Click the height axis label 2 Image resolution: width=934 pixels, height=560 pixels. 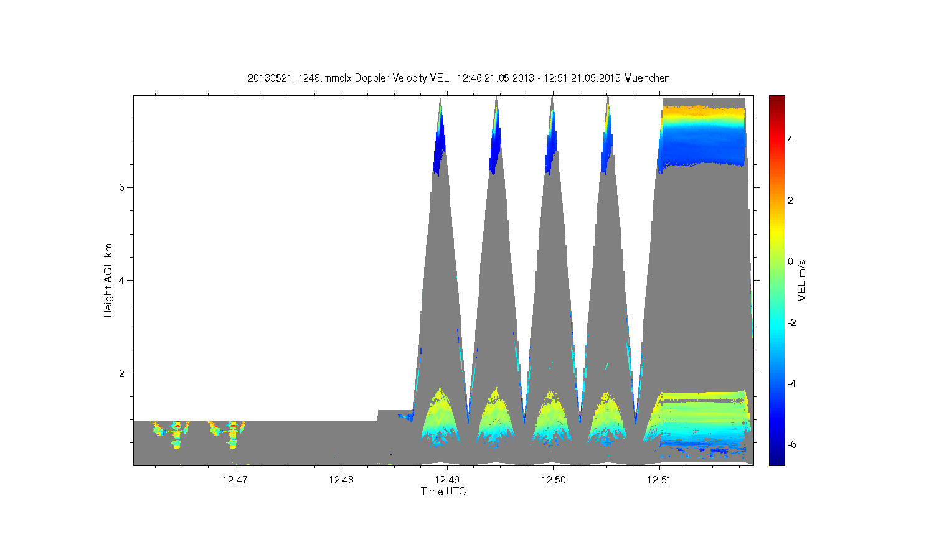[122, 373]
